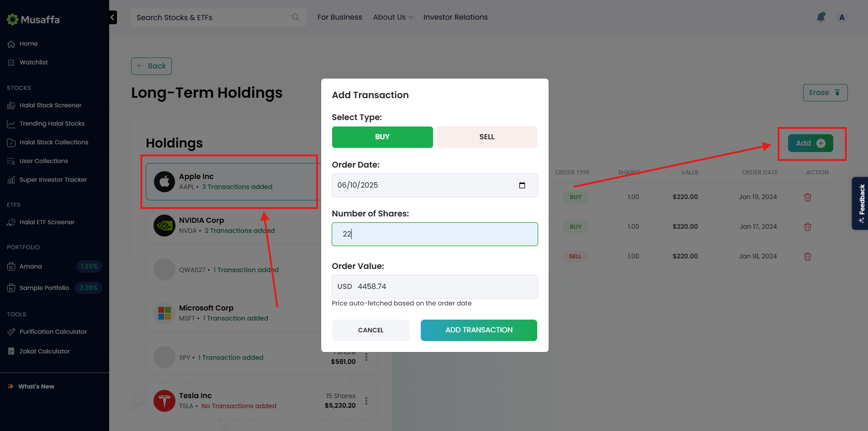Open the notifications bell icon
Screen dimensions: 868x431
(821, 17)
